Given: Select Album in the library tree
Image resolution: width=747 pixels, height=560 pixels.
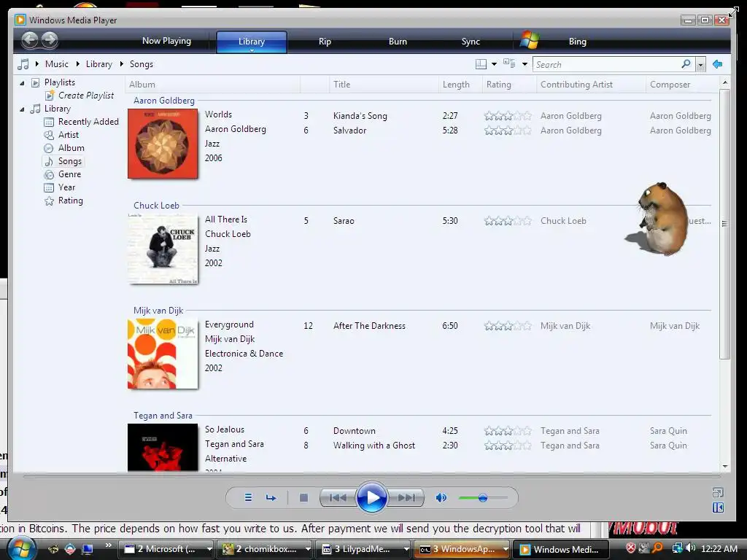Looking at the screenshot, I should pyautogui.click(x=71, y=148).
